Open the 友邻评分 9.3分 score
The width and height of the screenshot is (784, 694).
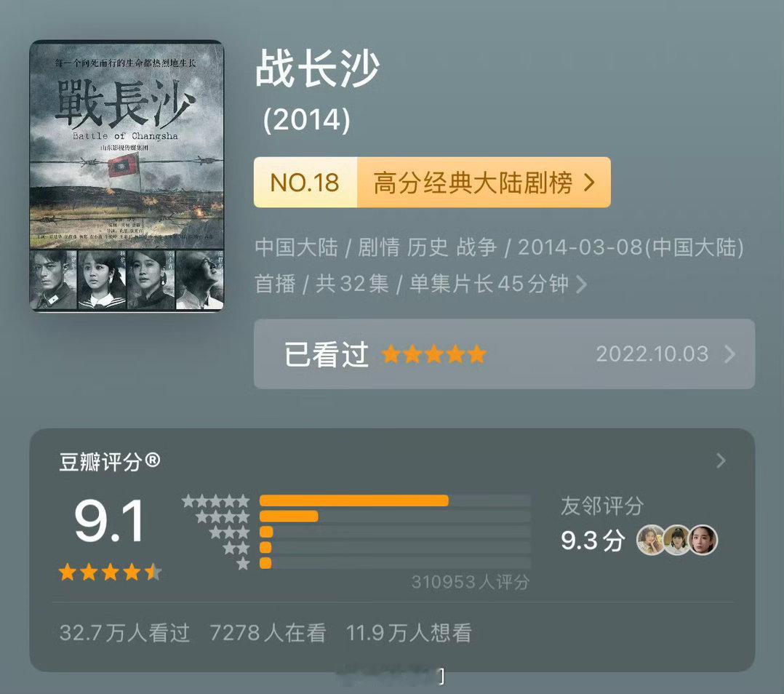(x=593, y=541)
